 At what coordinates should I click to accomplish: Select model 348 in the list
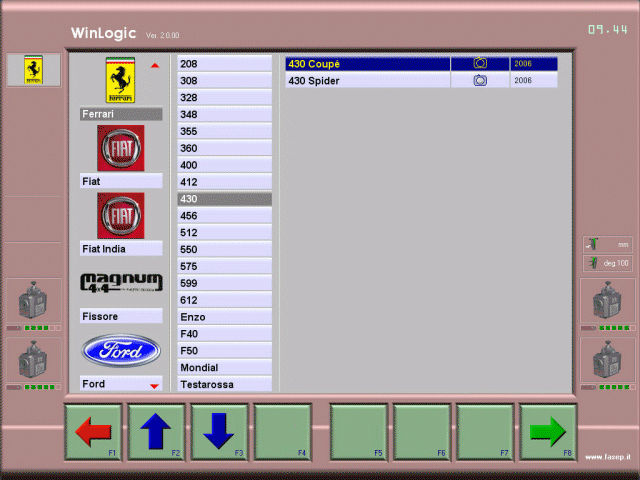click(224, 114)
